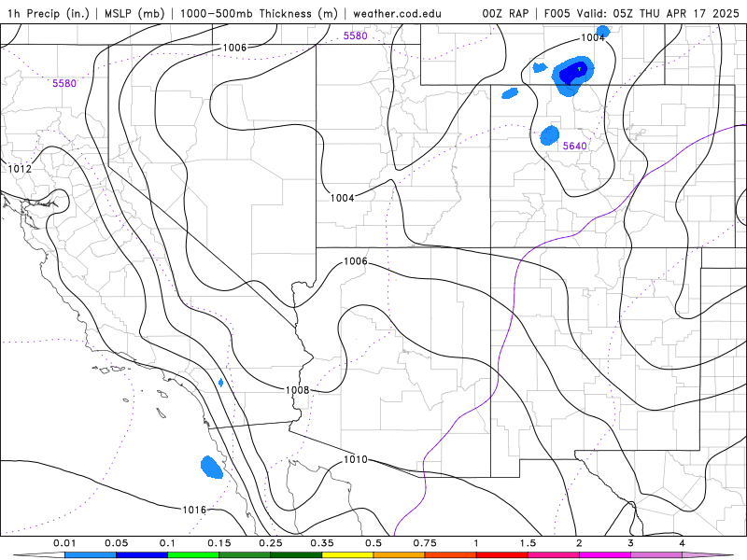Click the 0.05 legend value

[116, 543]
